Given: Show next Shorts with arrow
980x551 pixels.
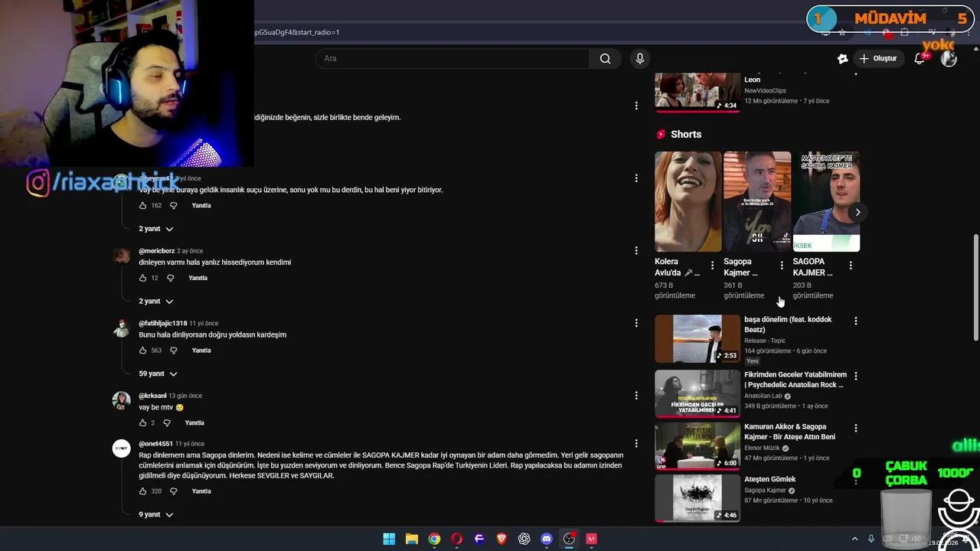Looking at the screenshot, I should point(857,212).
